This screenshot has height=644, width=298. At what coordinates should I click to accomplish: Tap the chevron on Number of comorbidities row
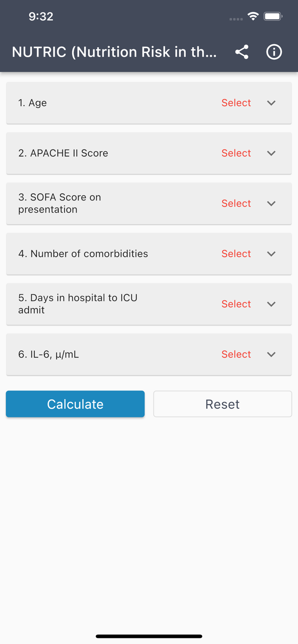271,254
